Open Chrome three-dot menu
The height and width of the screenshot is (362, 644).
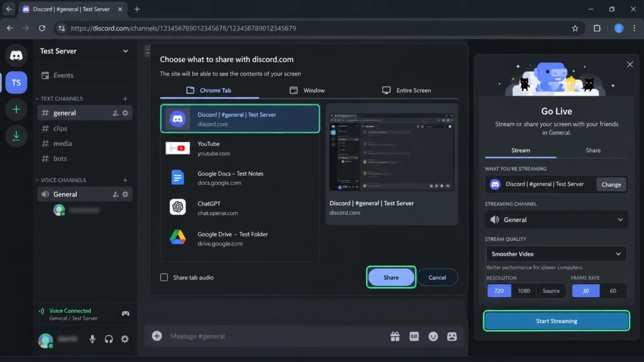(x=634, y=28)
